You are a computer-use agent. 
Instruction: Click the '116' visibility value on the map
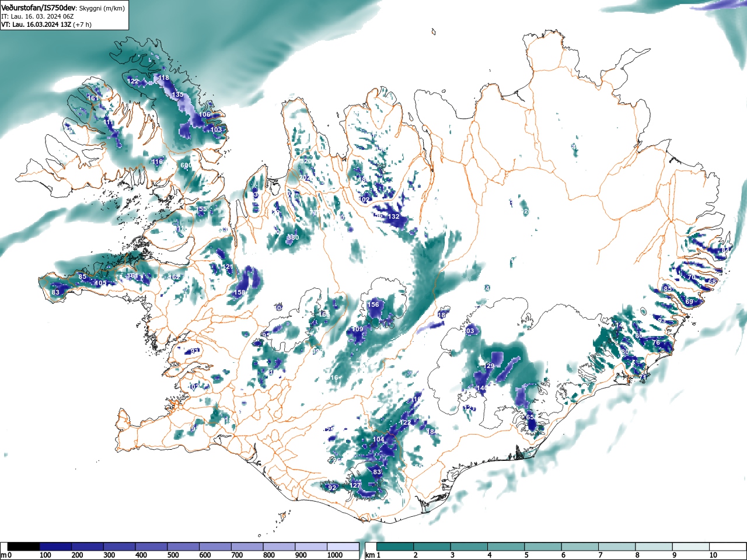pyautogui.click(x=158, y=162)
